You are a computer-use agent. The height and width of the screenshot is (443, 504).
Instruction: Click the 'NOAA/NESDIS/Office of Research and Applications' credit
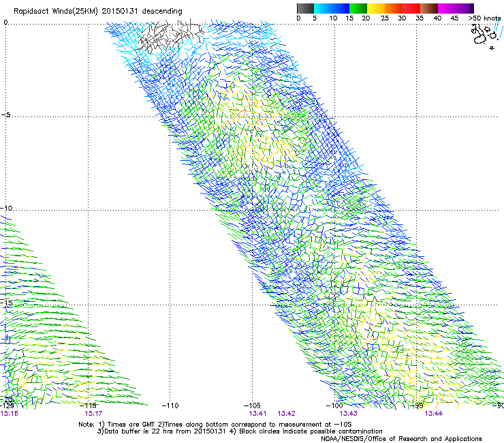[x=401, y=439]
